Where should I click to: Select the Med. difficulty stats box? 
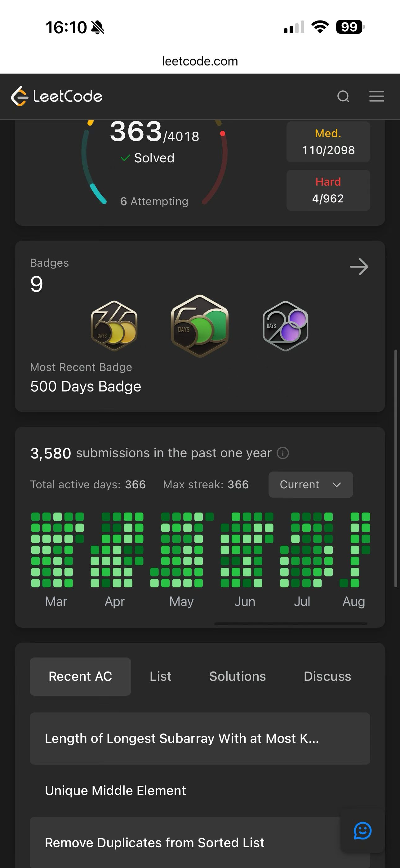coord(328,142)
